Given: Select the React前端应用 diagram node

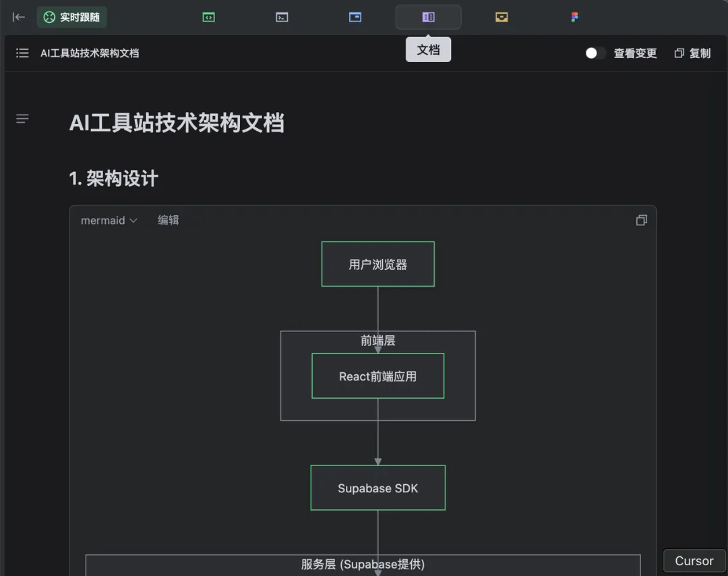Looking at the screenshot, I should 378,376.
